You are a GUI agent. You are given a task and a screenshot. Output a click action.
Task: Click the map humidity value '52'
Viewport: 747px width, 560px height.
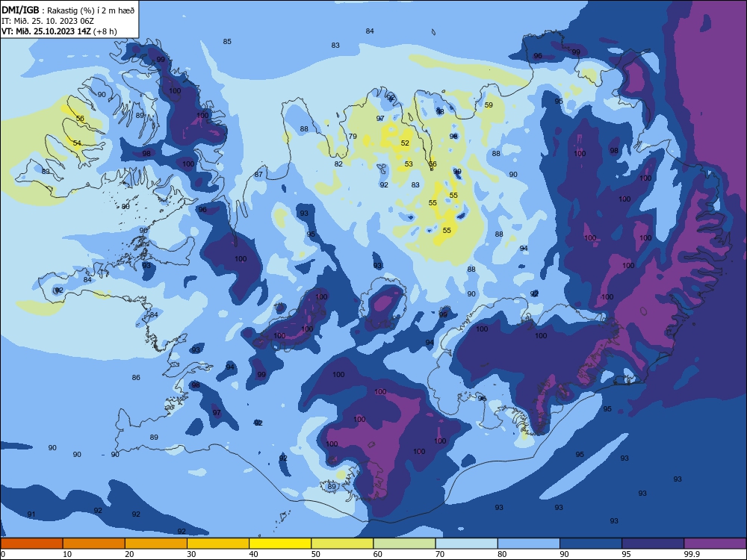[x=405, y=143]
